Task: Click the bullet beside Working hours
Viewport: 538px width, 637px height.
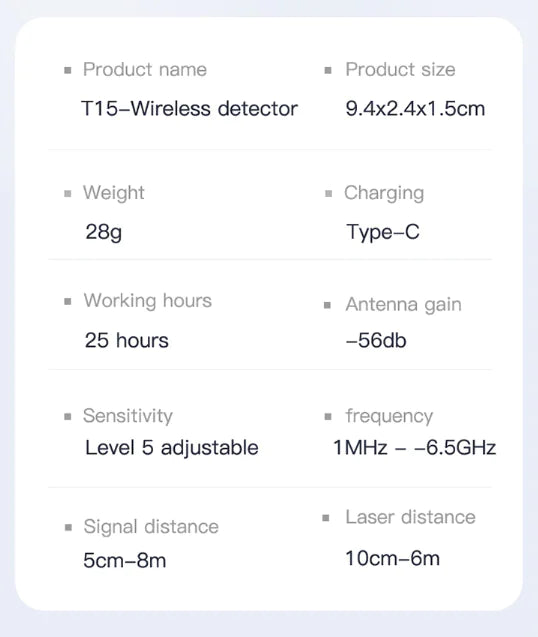Action: pos(68,301)
